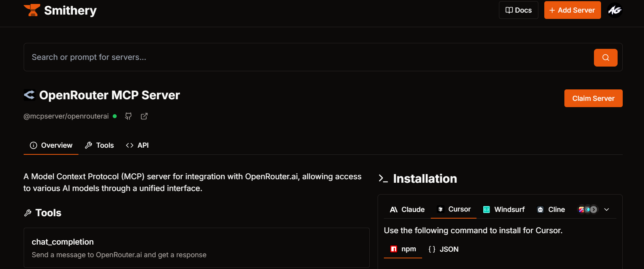This screenshot has width=644, height=269.
Task: Click the OpenRouter server logo icon
Action: (30, 95)
